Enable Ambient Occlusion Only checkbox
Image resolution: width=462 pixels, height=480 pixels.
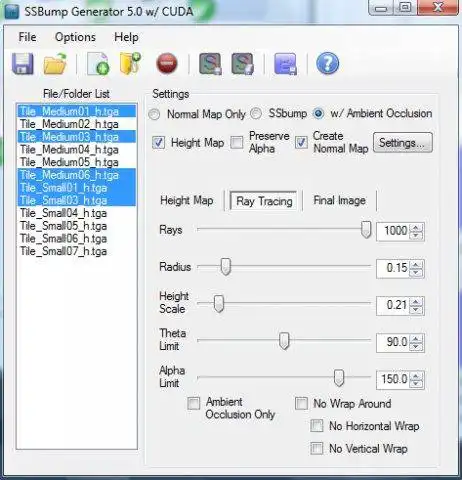click(x=194, y=403)
